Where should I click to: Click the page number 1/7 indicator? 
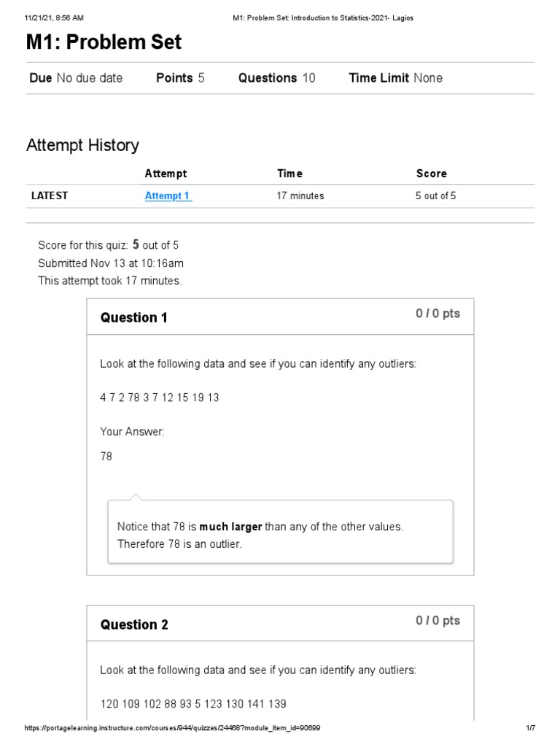tap(530, 728)
